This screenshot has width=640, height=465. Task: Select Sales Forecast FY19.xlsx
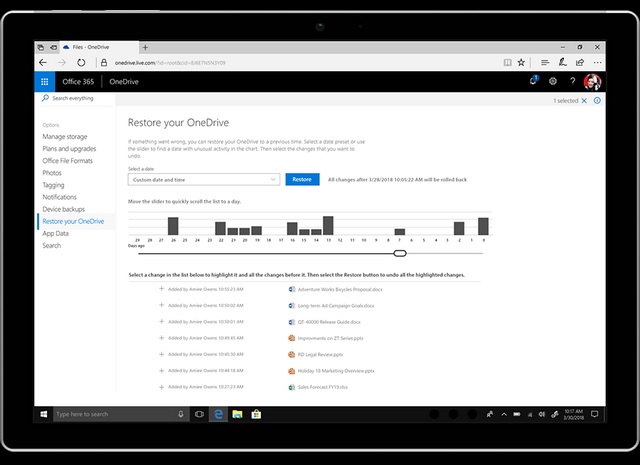click(x=322, y=387)
